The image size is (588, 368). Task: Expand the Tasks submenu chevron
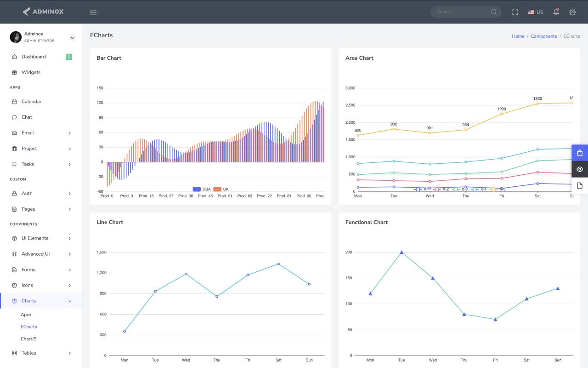pos(70,164)
